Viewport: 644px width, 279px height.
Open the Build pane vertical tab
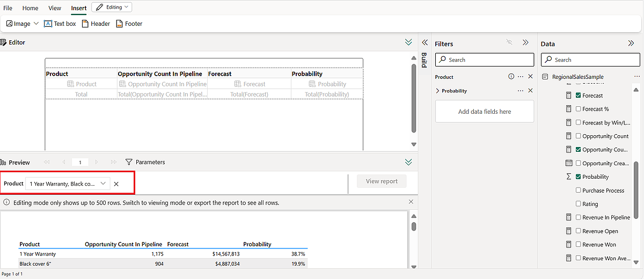click(x=424, y=60)
